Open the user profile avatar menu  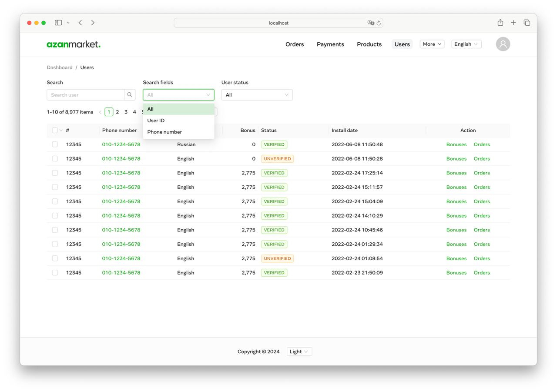503,44
